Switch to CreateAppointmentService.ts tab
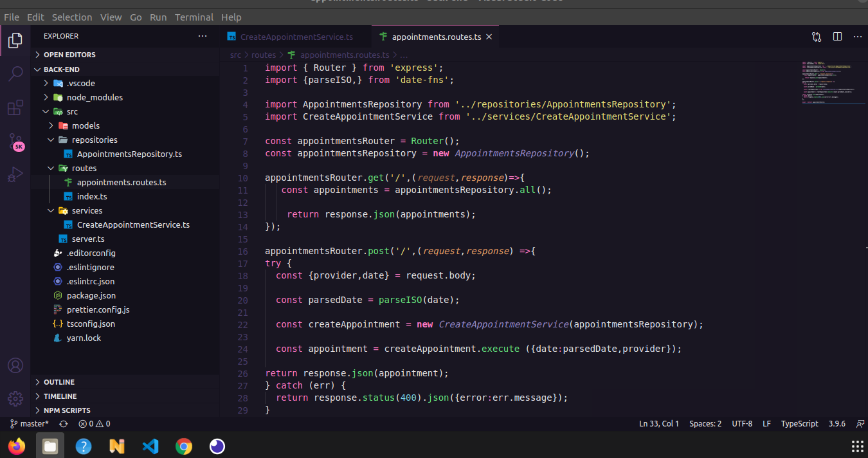This screenshot has width=868, height=458. (294, 37)
